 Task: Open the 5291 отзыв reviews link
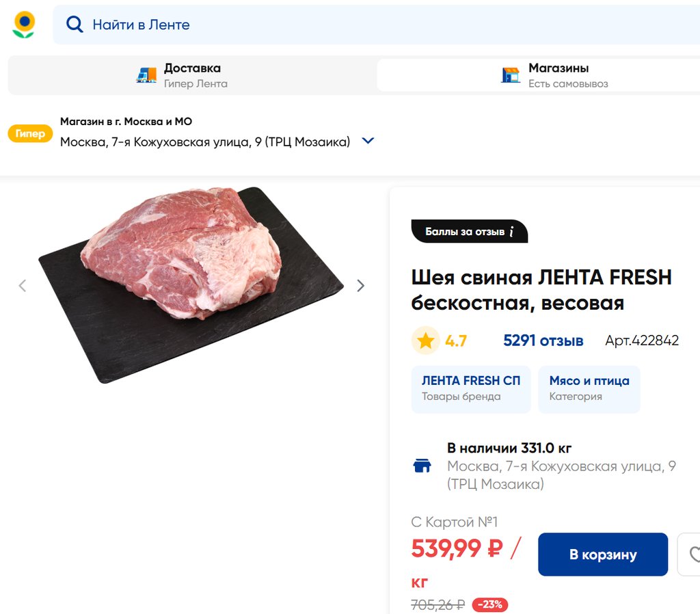click(x=543, y=341)
